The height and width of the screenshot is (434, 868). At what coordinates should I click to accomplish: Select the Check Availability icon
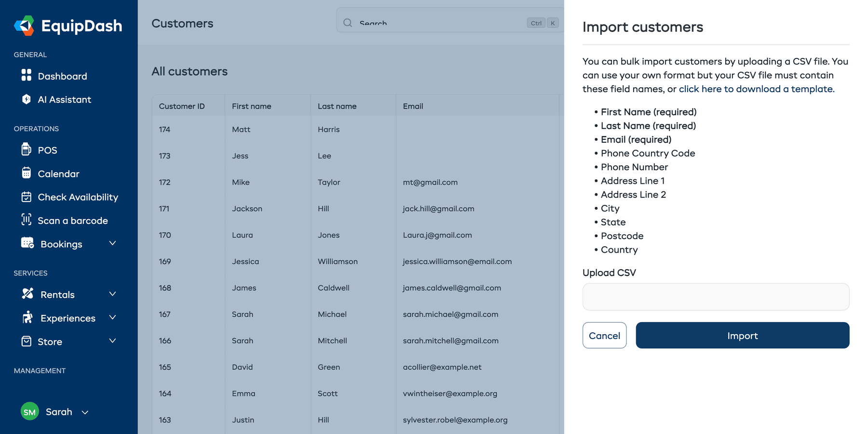pyautogui.click(x=27, y=197)
